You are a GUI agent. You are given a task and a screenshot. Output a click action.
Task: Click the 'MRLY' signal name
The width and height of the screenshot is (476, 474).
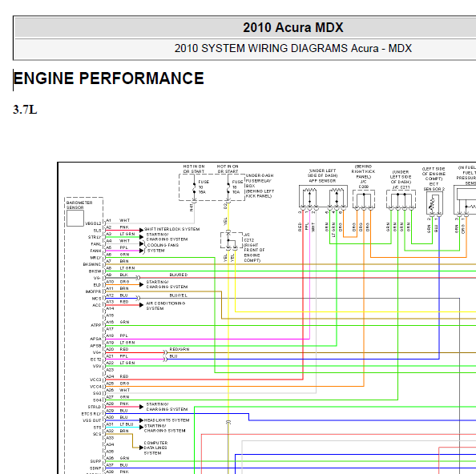[96, 258]
